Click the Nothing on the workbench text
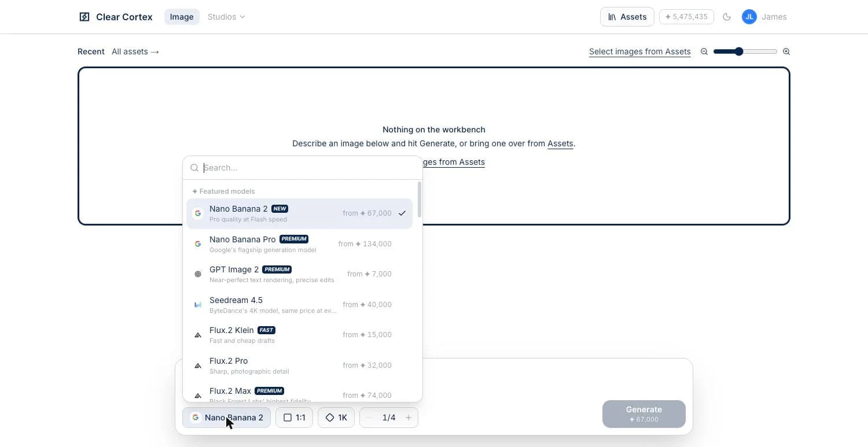 [x=434, y=130]
